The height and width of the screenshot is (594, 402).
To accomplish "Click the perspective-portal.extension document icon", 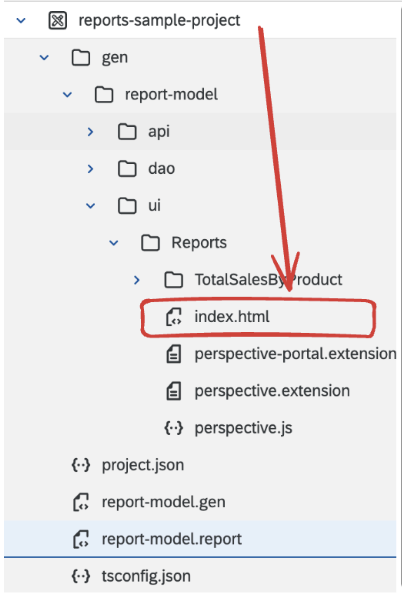I will point(174,354).
